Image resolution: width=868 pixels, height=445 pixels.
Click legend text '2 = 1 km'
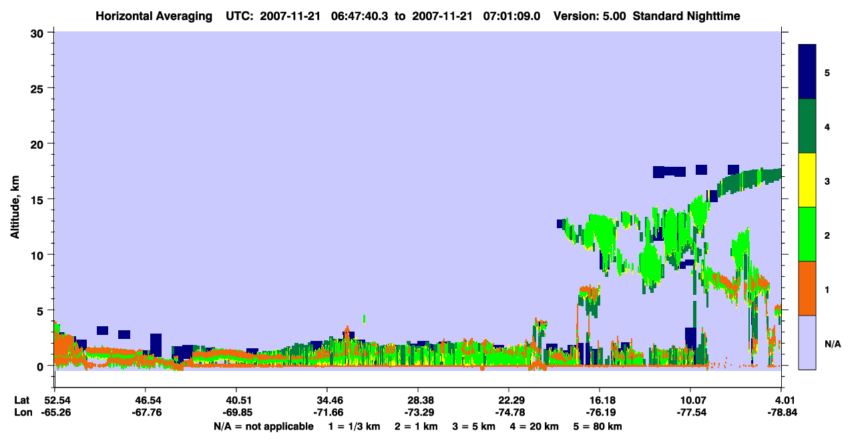tap(416, 426)
